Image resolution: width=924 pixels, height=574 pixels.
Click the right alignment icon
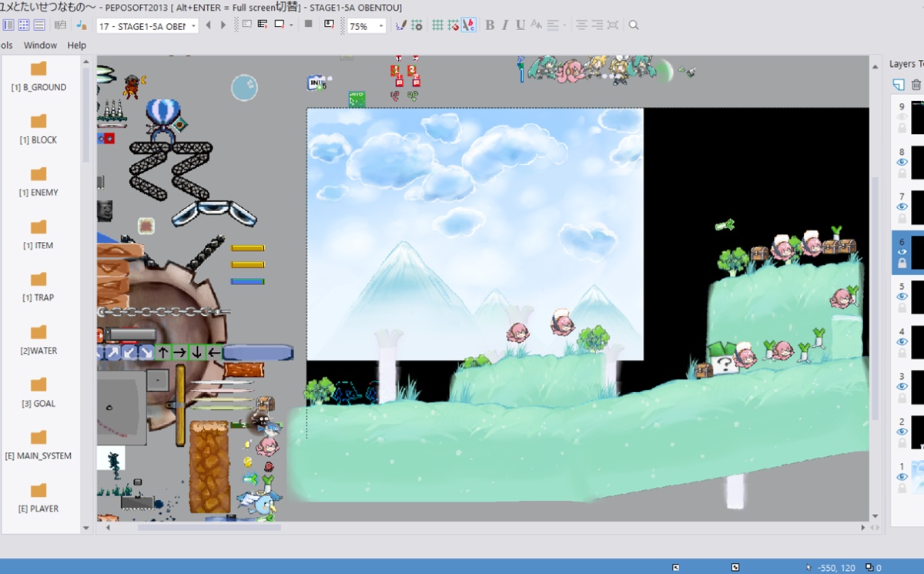tap(598, 25)
